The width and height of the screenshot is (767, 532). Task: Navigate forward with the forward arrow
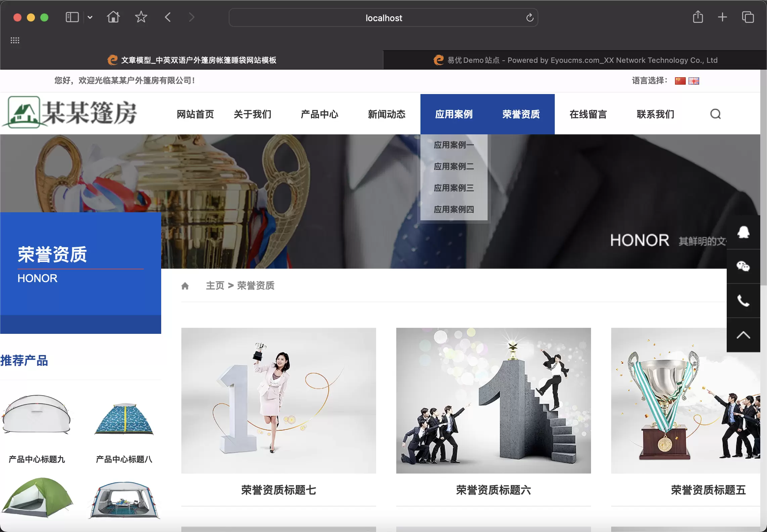coord(191,17)
